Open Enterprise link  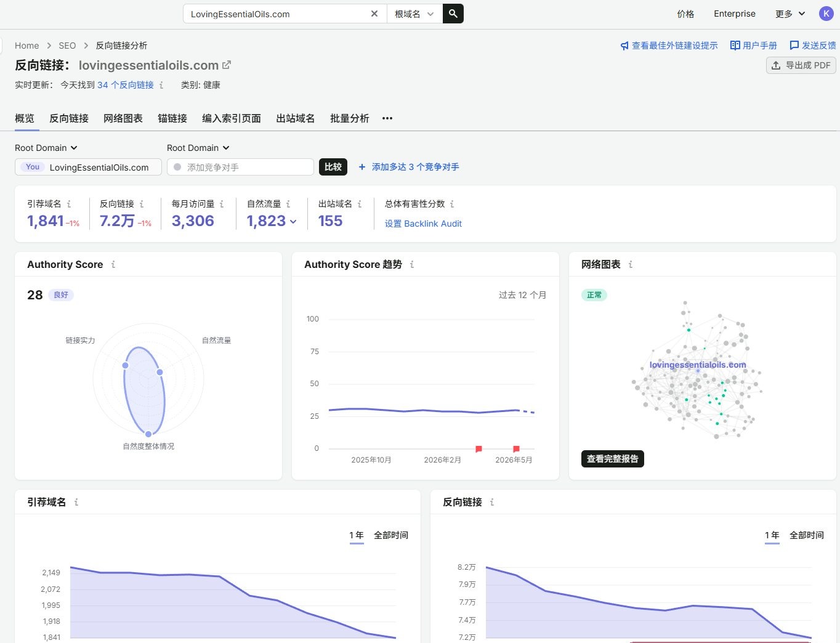[x=734, y=14]
